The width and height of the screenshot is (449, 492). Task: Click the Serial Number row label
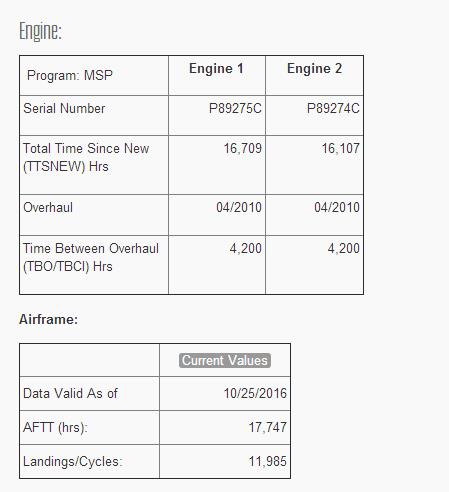(64, 108)
